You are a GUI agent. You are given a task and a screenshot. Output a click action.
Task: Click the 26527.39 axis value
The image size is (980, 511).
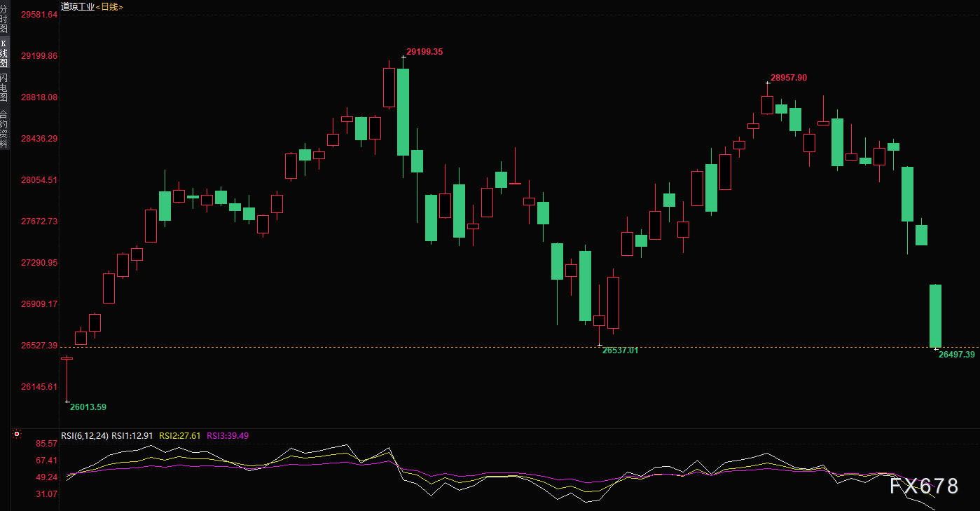pos(39,345)
